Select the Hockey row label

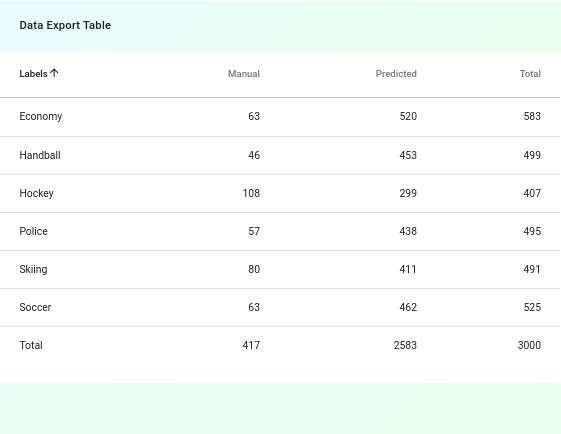pyautogui.click(x=36, y=193)
